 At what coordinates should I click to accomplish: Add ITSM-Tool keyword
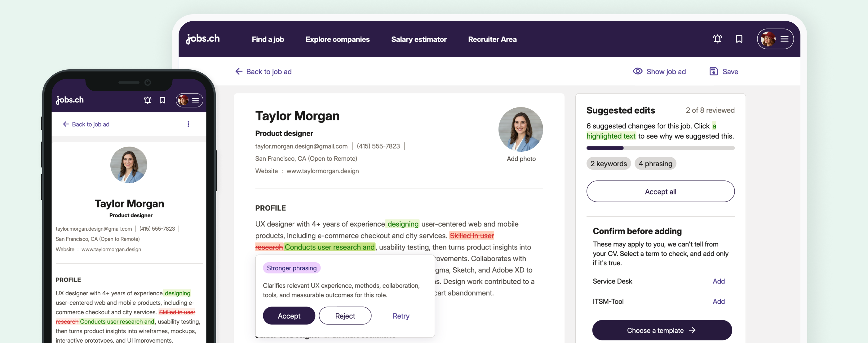(x=718, y=301)
